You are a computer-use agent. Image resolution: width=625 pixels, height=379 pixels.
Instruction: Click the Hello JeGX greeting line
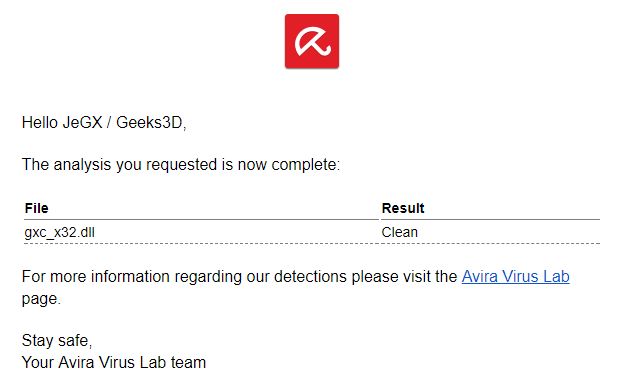tap(104, 123)
